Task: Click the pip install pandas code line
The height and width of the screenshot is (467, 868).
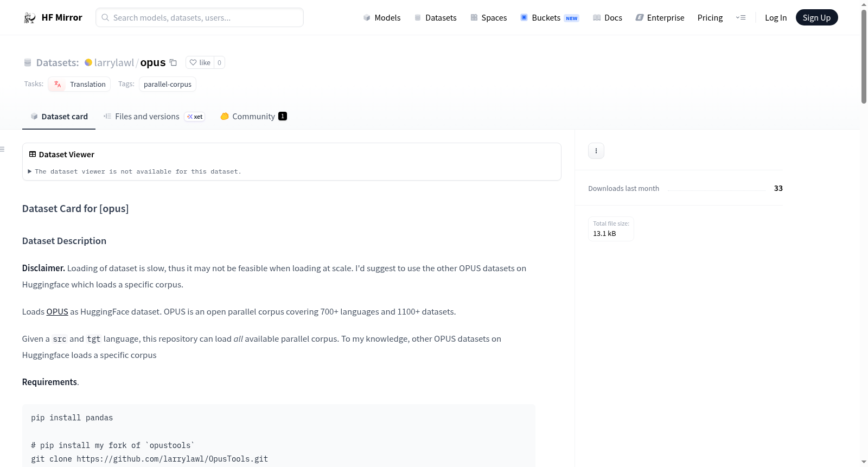Action: click(x=72, y=418)
